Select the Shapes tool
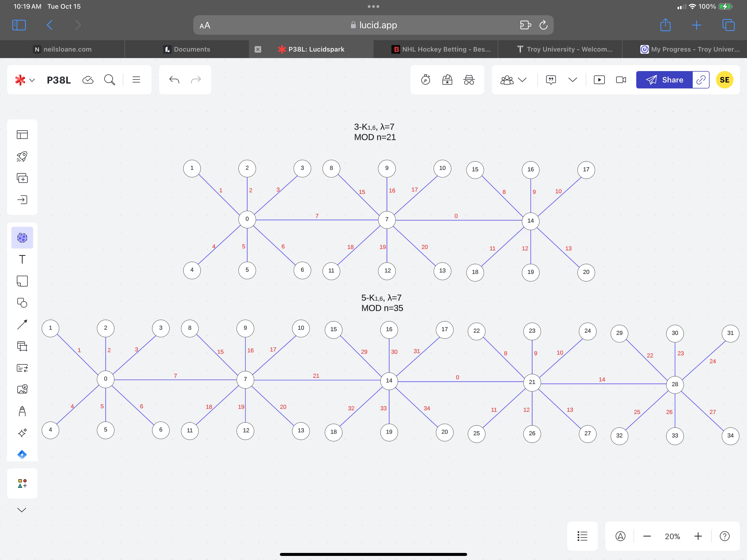Image resolution: width=747 pixels, height=560 pixels. pos(22,303)
